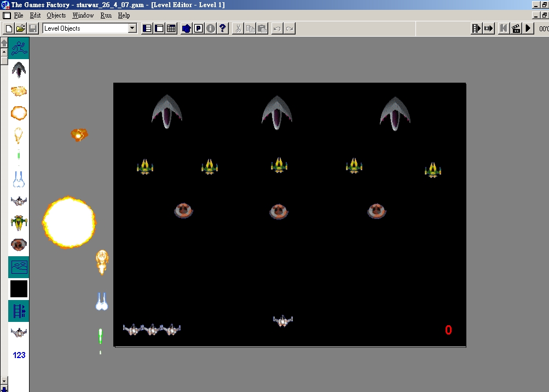The width and height of the screenshot is (549, 392).
Task: Select the filmstrip category icon in palette
Action: (x=19, y=311)
